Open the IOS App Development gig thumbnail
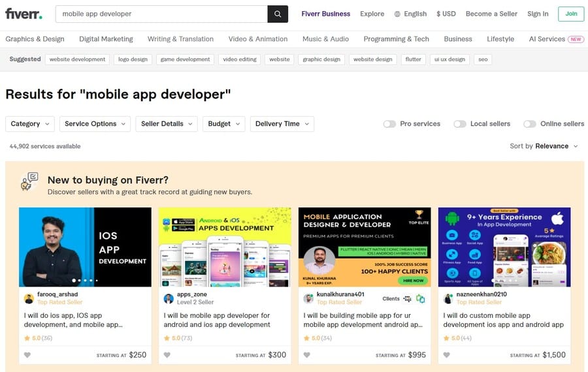Image resolution: width=588 pixels, height=372 pixels. click(x=85, y=247)
